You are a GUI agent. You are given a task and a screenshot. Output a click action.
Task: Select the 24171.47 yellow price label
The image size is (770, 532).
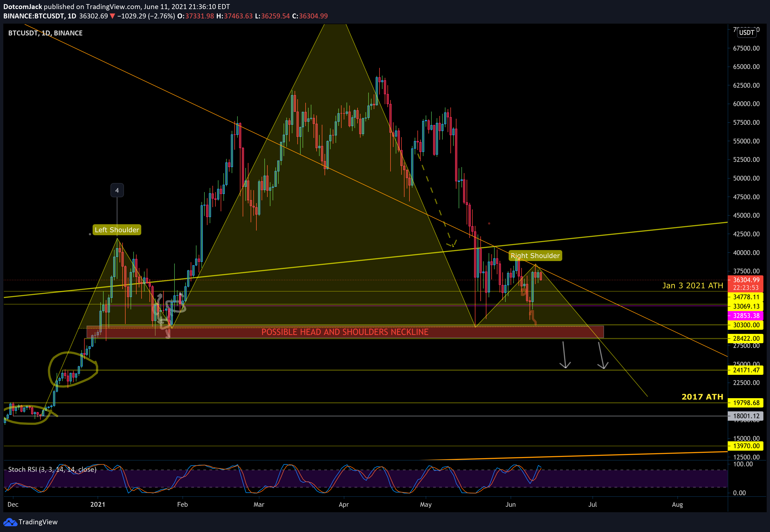[746, 370]
